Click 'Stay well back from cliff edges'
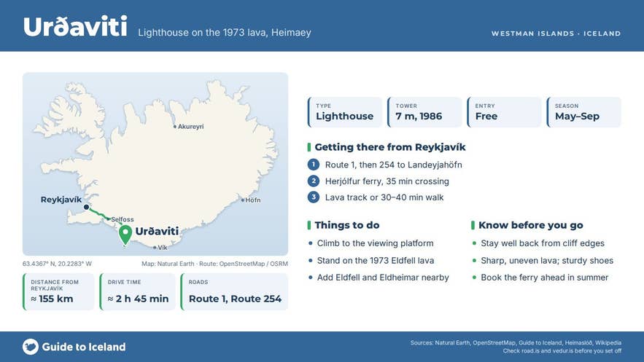 pos(543,243)
